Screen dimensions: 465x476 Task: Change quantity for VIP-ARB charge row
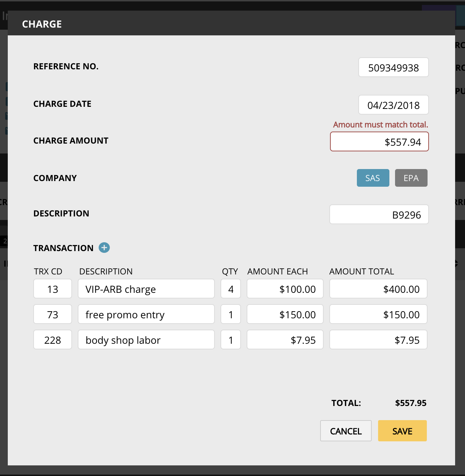[231, 289]
